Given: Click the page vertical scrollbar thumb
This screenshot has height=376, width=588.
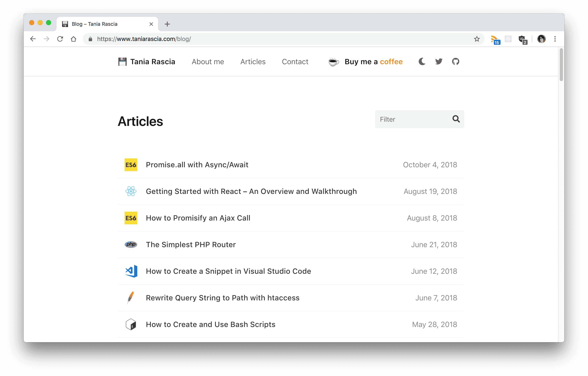Looking at the screenshot, I should [561, 65].
